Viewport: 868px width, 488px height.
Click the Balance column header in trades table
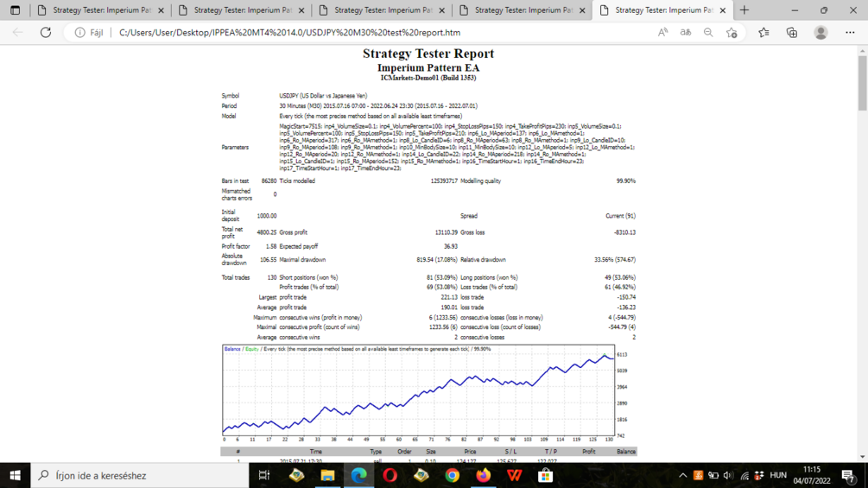626,452
